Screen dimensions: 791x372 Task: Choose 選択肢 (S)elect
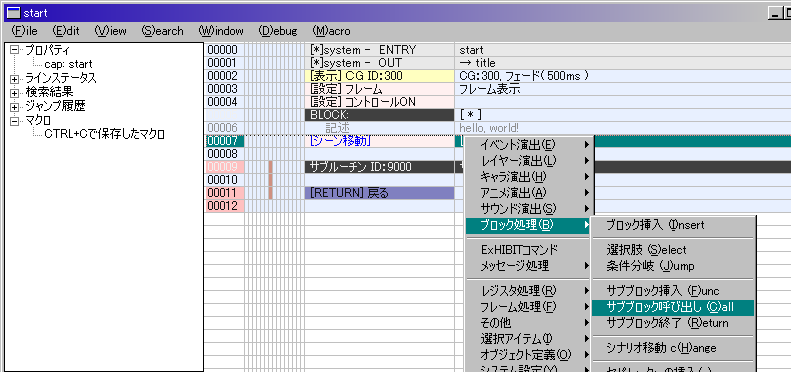(x=672, y=250)
